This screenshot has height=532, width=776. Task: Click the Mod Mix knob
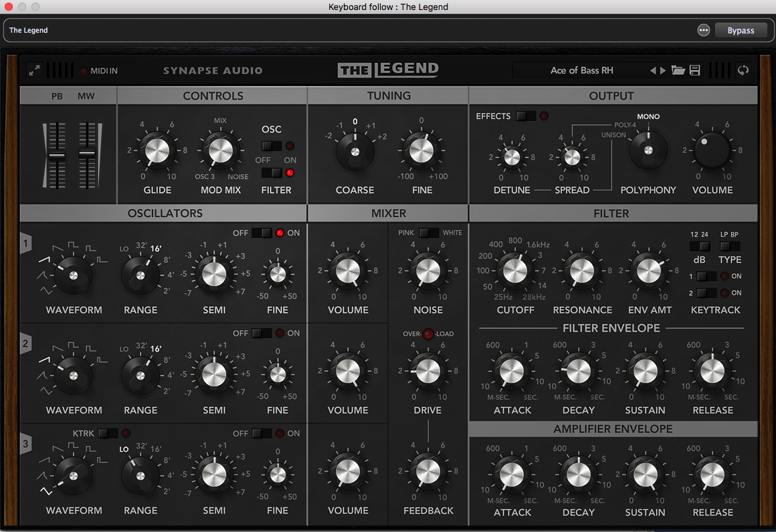(221, 150)
